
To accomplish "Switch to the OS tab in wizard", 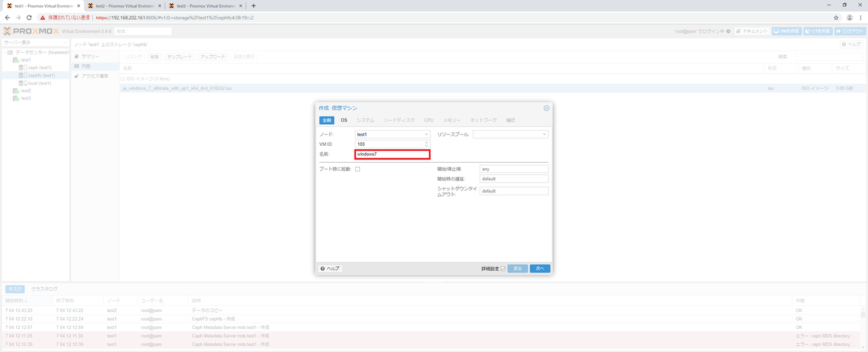I will [344, 120].
